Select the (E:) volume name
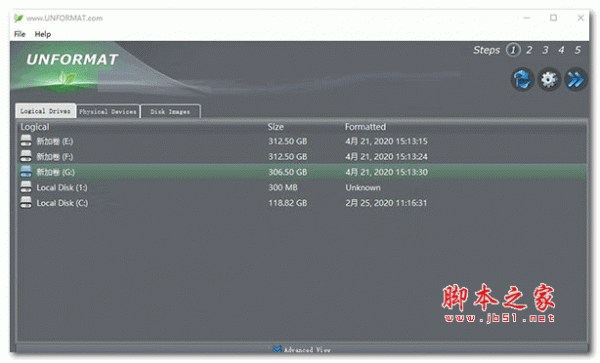 pyautogui.click(x=55, y=141)
